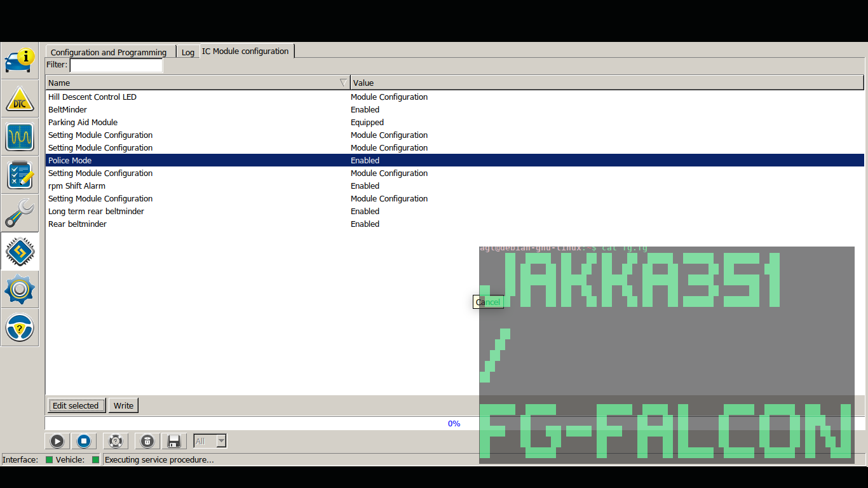Click the Enabled value of Rear beltminder
Image resolution: width=868 pixels, height=488 pixels.
(x=365, y=224)
